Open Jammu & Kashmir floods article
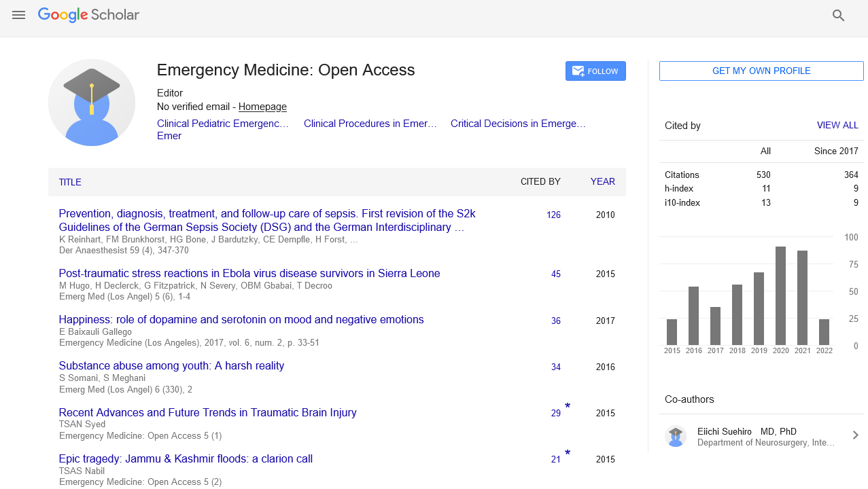Screen dimensions: 868x489 [186, 459]
